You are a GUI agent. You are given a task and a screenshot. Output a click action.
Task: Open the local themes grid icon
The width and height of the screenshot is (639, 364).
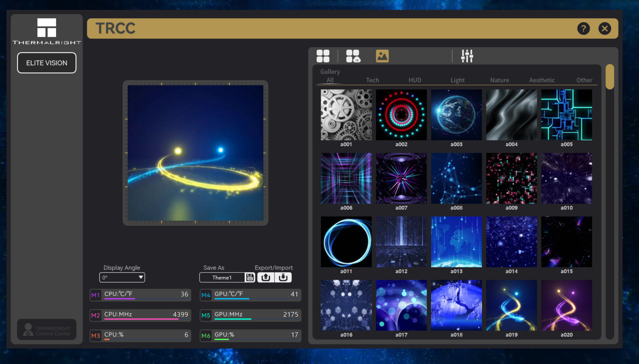(323, 56)
